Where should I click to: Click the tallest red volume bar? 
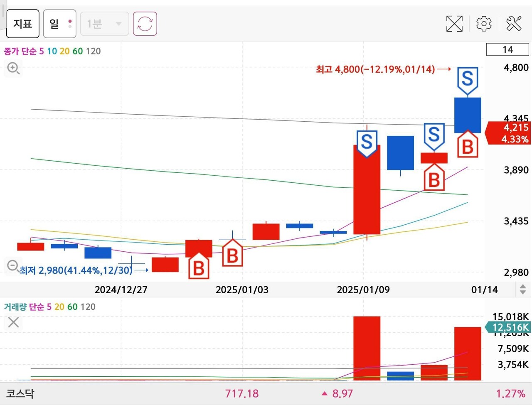(367, 348)
